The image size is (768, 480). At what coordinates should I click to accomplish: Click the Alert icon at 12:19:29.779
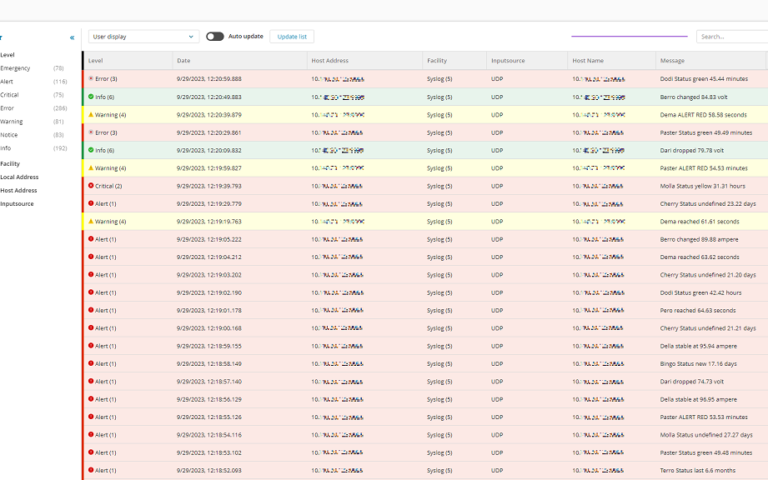(91, 203)
